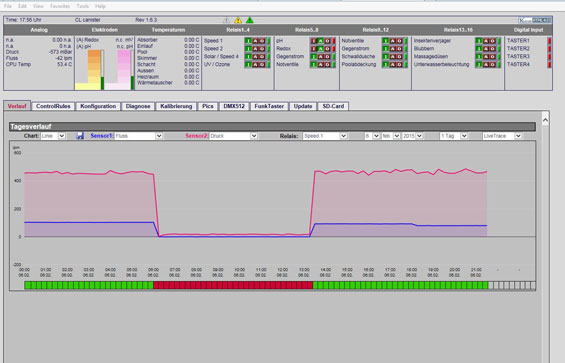
Task: Open the year dropdown showing 2015
Action: [412, 136]
